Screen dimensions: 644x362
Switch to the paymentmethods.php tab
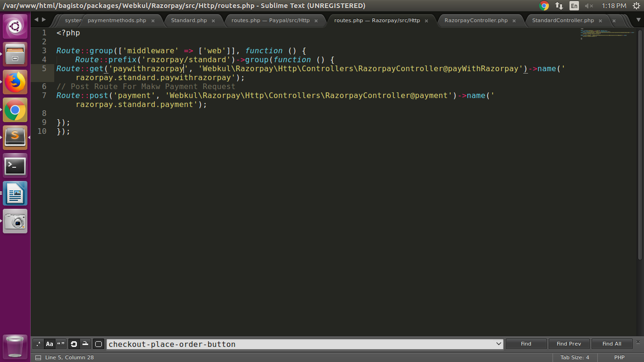click(x=117, y=21)
